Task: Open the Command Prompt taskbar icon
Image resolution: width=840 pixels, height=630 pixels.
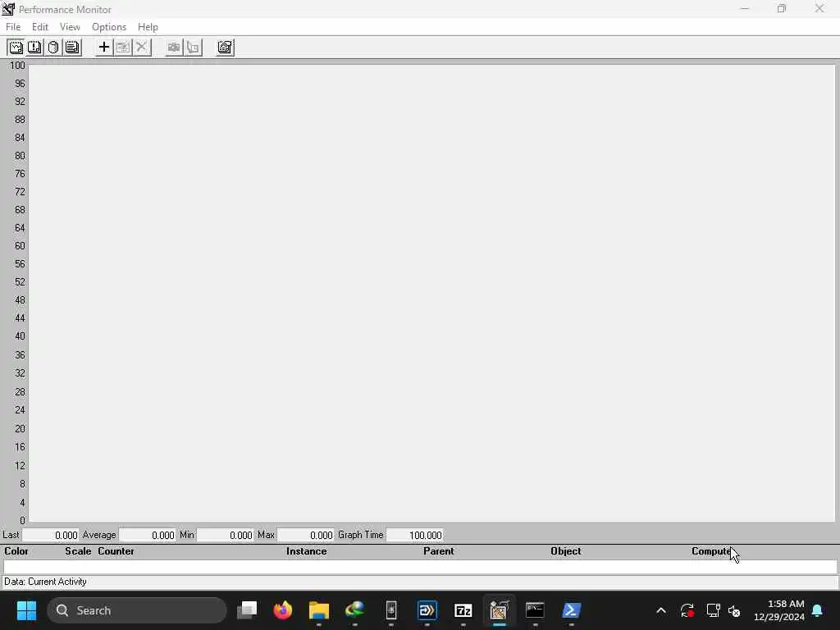Action: click(x=535, y=610)
